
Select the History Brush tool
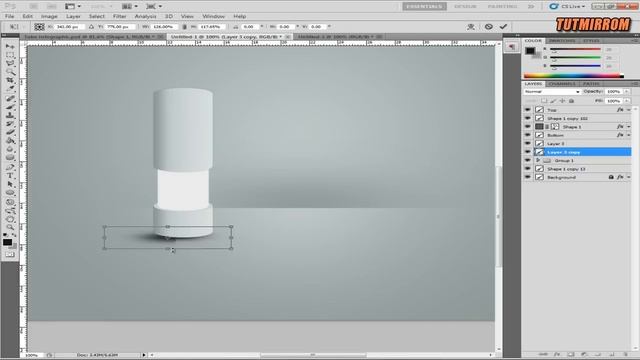(x=10, y=125)
